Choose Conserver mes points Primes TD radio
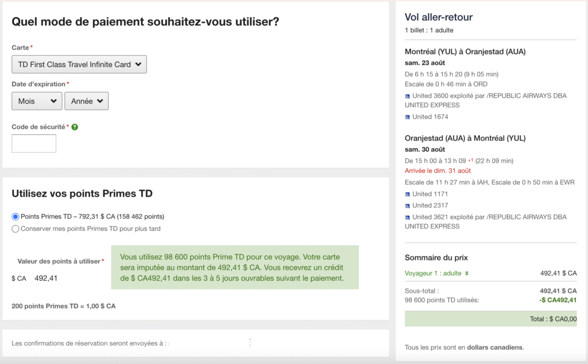 click(16, 229)
